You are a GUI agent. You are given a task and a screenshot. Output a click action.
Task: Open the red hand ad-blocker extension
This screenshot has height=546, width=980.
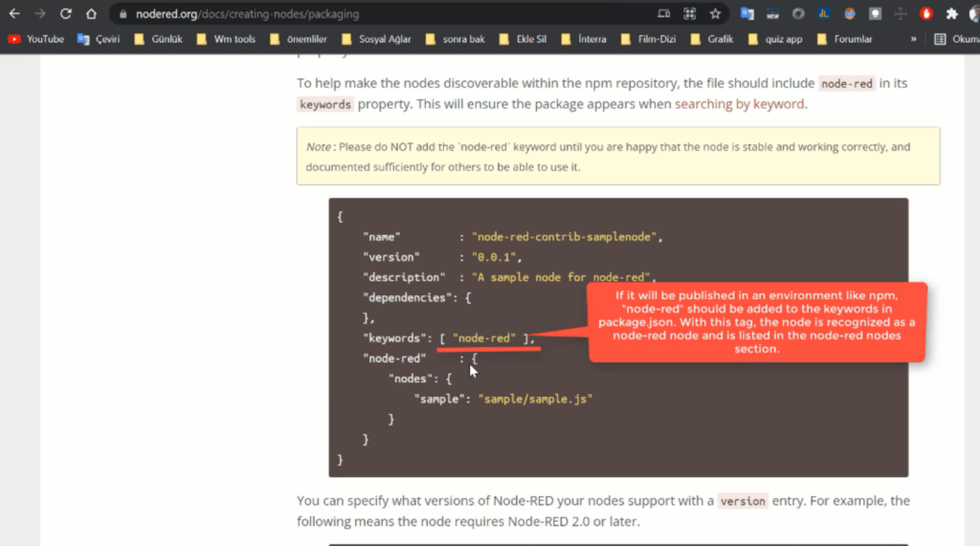(926, 13)
